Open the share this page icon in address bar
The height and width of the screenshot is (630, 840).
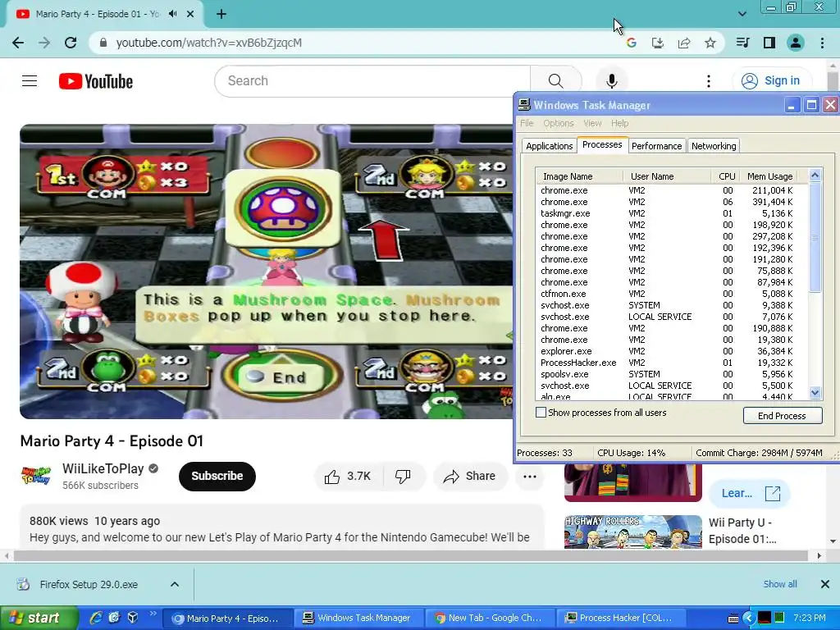(x=684, y=43)
